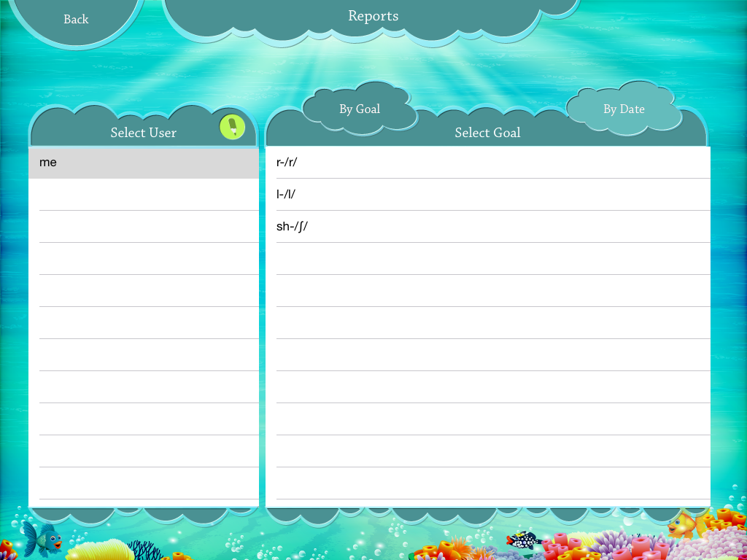Viewport: 747px width, 560px height.
Task: Select user 'me' in the list
Action: coord(144,163)
